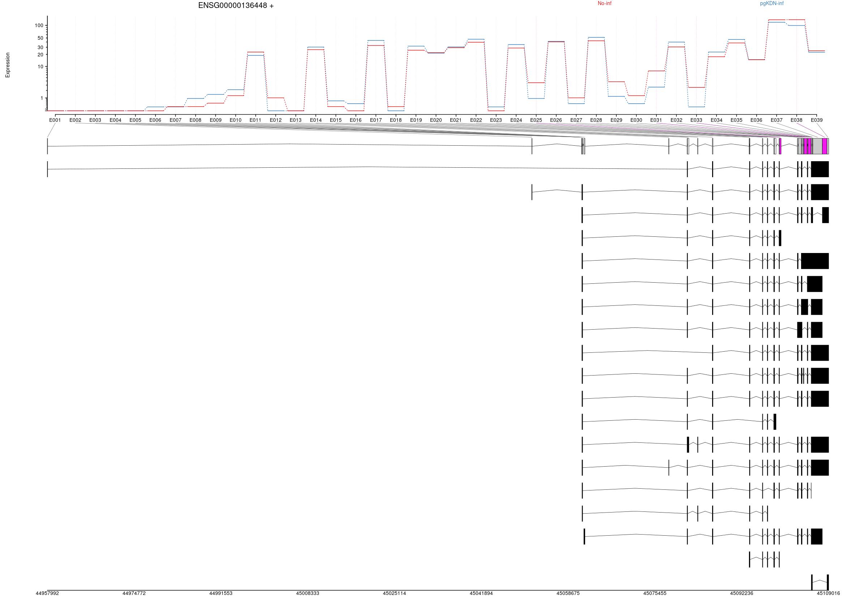868x600 pixels.
Task: Click genomic coordinate 45008333
Action: (308, 593)
